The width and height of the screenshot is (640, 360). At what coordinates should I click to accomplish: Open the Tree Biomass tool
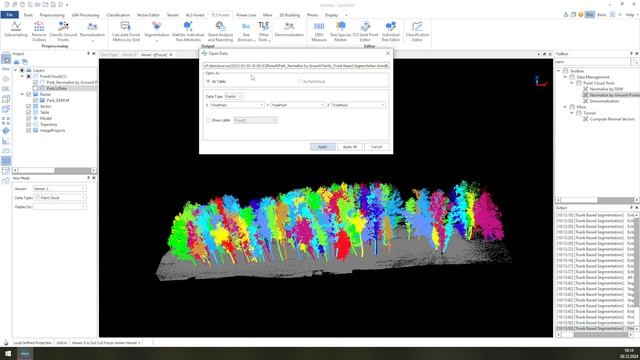click(246, 31)
